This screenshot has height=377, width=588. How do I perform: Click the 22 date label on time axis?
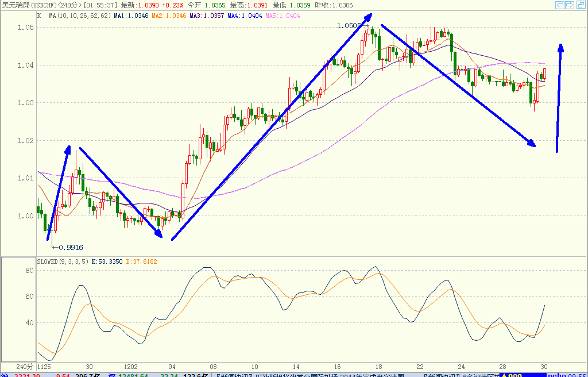[x=420, y=367]
